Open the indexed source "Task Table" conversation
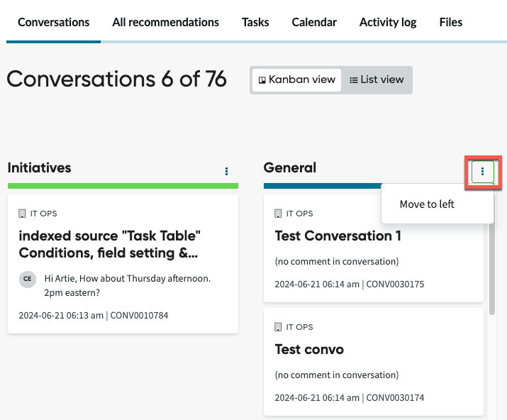Image resolution: width=507 pixels, height=420 pixels. pyautogui.click(x=109, y=244)
